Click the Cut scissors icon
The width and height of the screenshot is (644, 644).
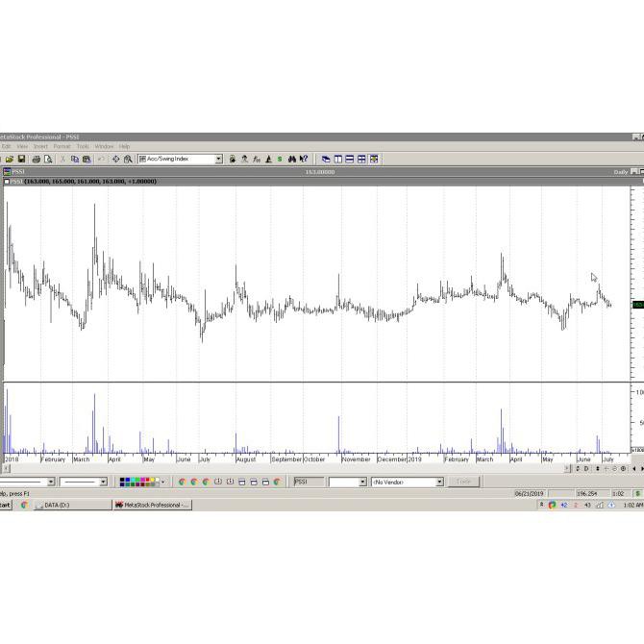coord(62,159)
